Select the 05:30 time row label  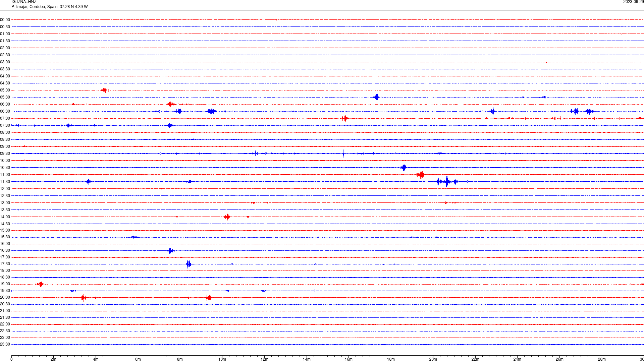(x=5, y=97)
